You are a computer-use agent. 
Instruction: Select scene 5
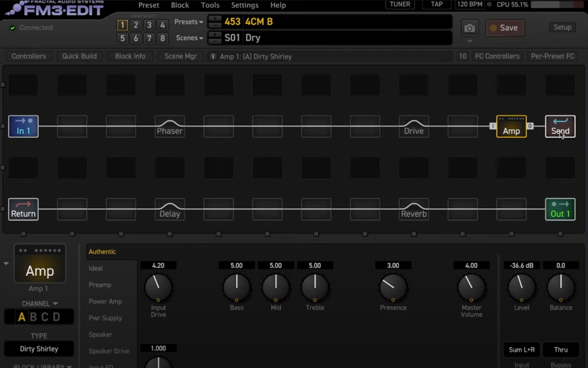click(122, 38)
